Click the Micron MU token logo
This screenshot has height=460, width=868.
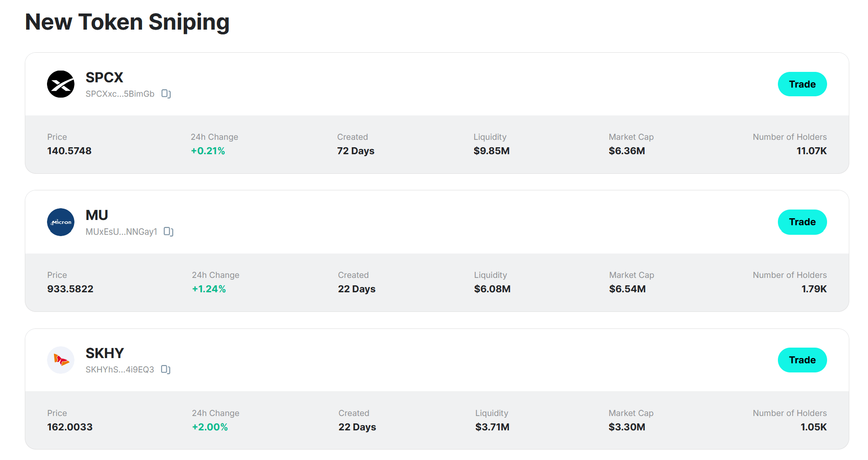point(61,222)
